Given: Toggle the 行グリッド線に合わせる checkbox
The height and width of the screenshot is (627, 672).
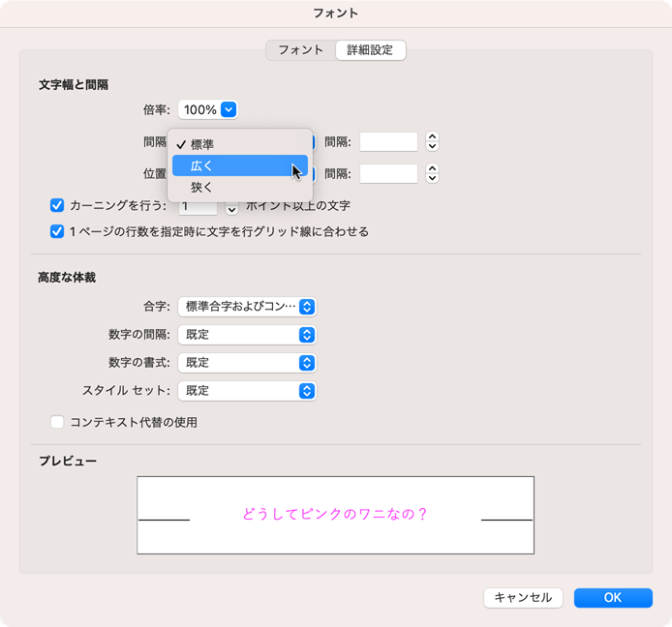Looking at the screenshot, I should tap(57, 231).
